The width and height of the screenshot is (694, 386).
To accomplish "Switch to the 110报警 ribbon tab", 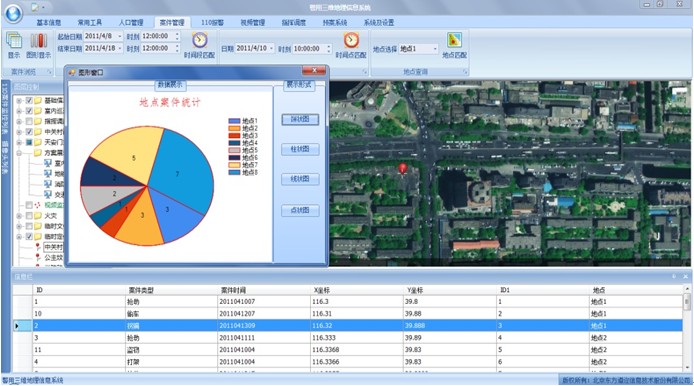I will [212, 23].
